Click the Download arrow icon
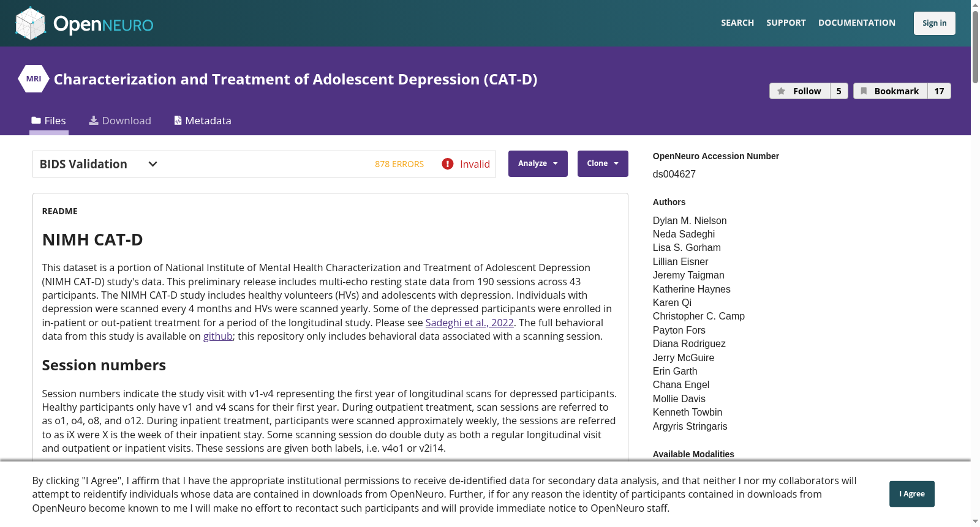Viewport: 980px width, 527px height. point(94,121)
